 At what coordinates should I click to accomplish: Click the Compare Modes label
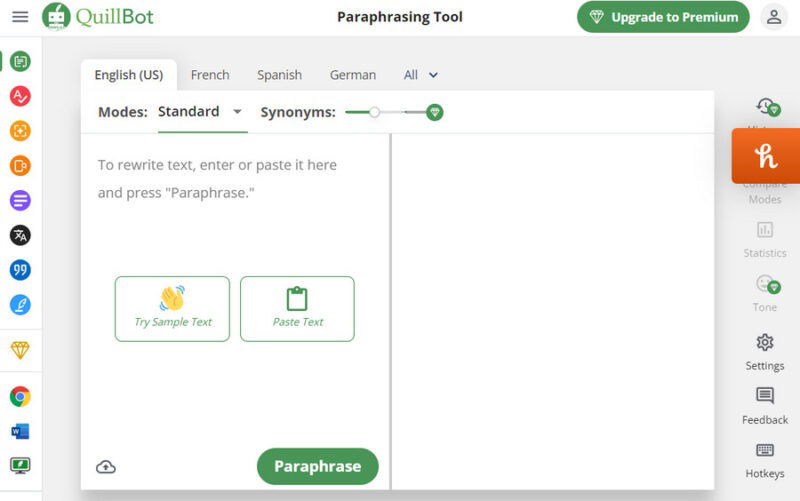click(x=765, y=192)
